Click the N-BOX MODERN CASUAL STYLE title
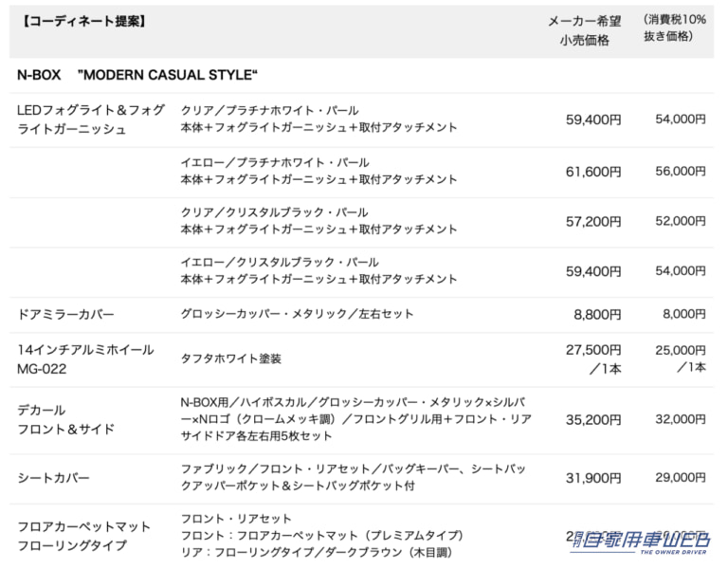This screenshot has height=569, width=728. point(137,75)
